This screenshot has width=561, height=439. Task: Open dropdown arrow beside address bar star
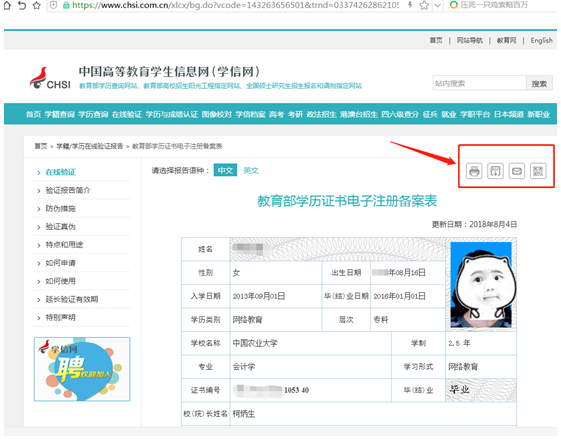click(x=437, y=5)
